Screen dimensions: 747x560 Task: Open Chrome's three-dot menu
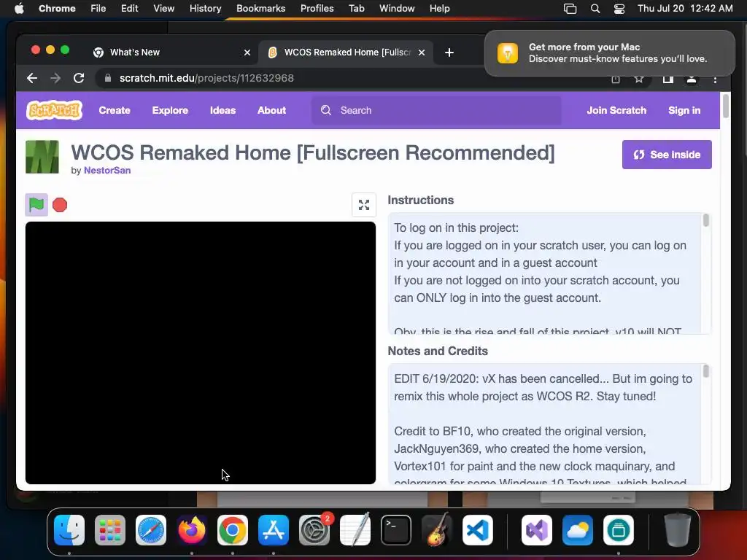(x=715, y=79)
